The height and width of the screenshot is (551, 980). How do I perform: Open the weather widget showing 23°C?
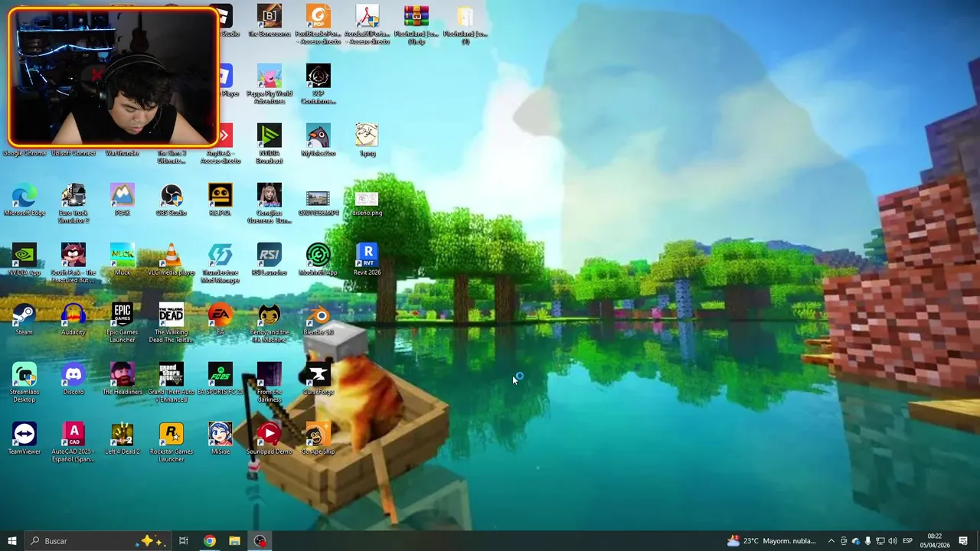772,541
